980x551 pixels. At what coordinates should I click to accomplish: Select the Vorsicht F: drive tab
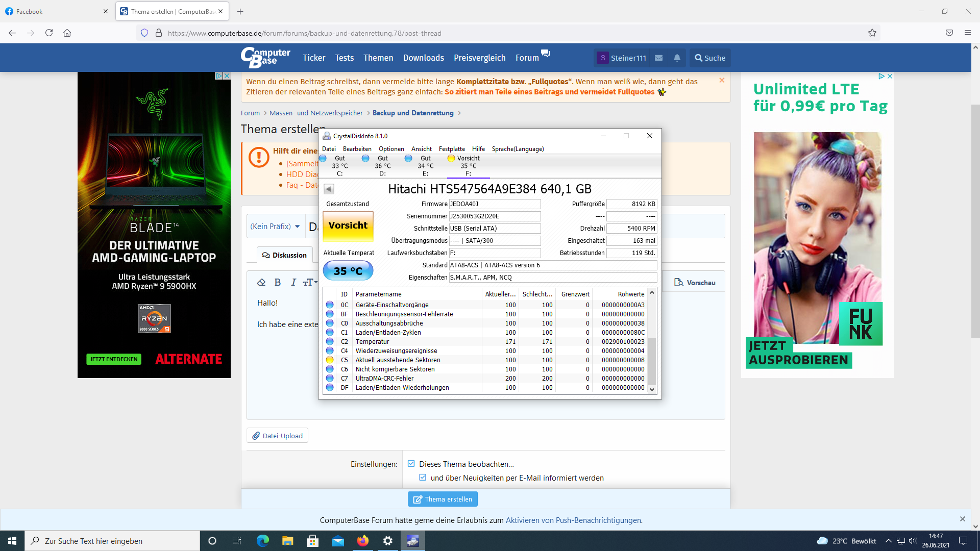pyautogui.click(x=468, y=165)
